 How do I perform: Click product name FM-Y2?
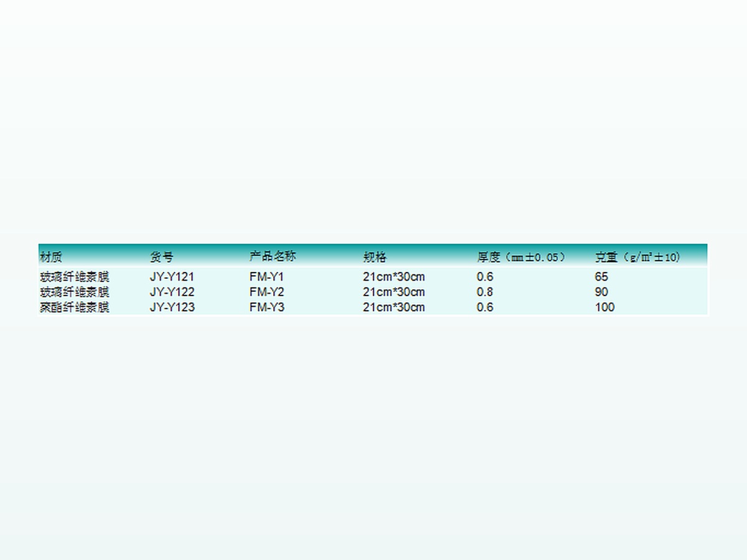[x=267, y=292]
